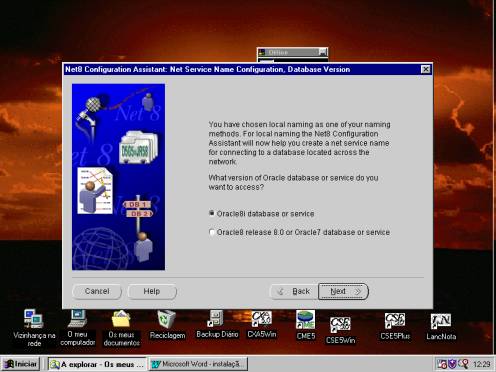The width and height of the screenshot is (496, 372).
Task: Cancel the Net8 Configuration Assistant
Action: (x=97, y=291)
